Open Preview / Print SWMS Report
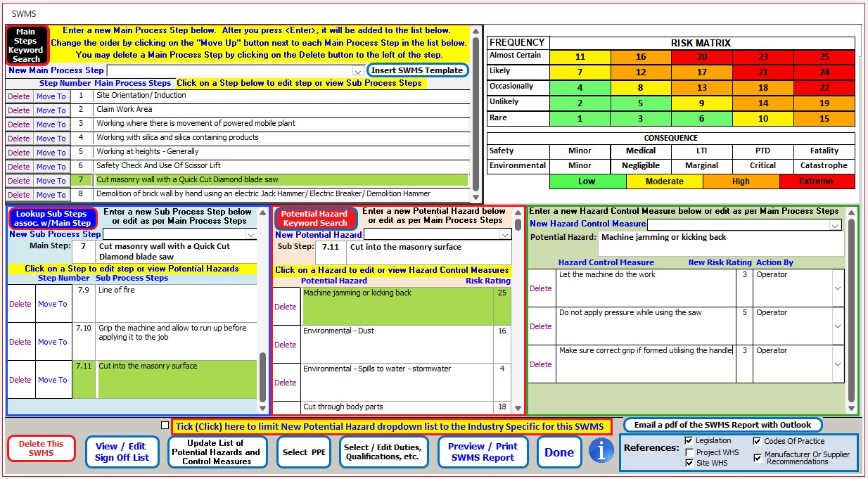868x479 pixels. click(484, 452)
